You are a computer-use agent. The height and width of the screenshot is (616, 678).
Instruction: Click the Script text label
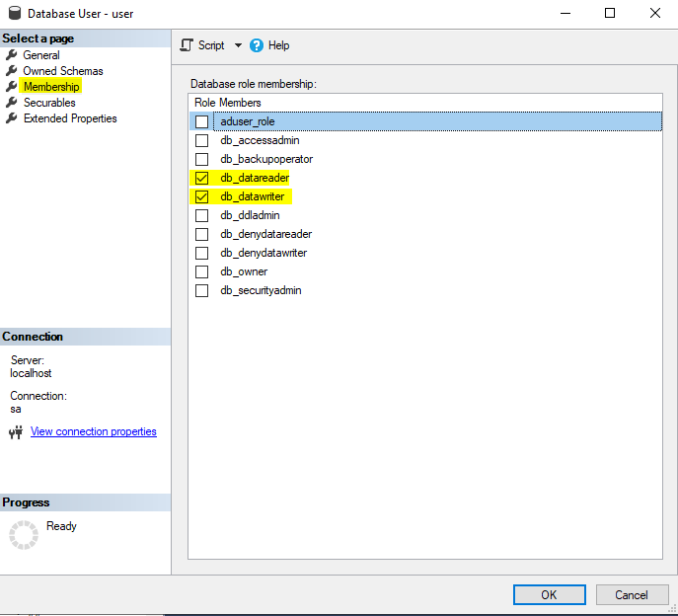(x=211, y=45)
